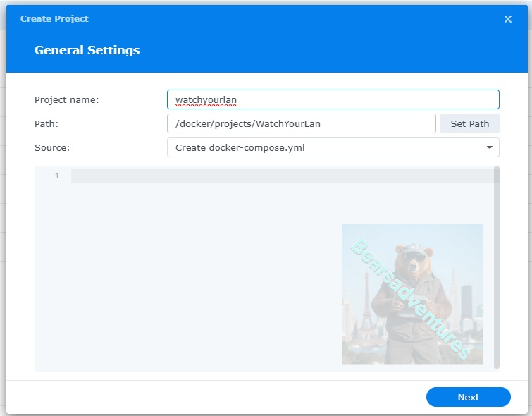Screen dimensions: 532x416
Task: Click the Bearsadventures watermark text
Action: [410, 298]
